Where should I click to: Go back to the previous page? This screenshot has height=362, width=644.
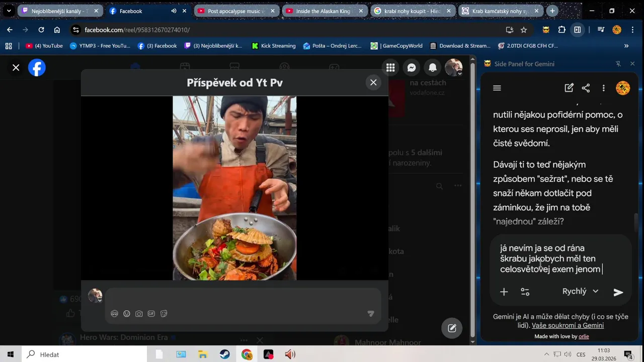tap(10, 30)
